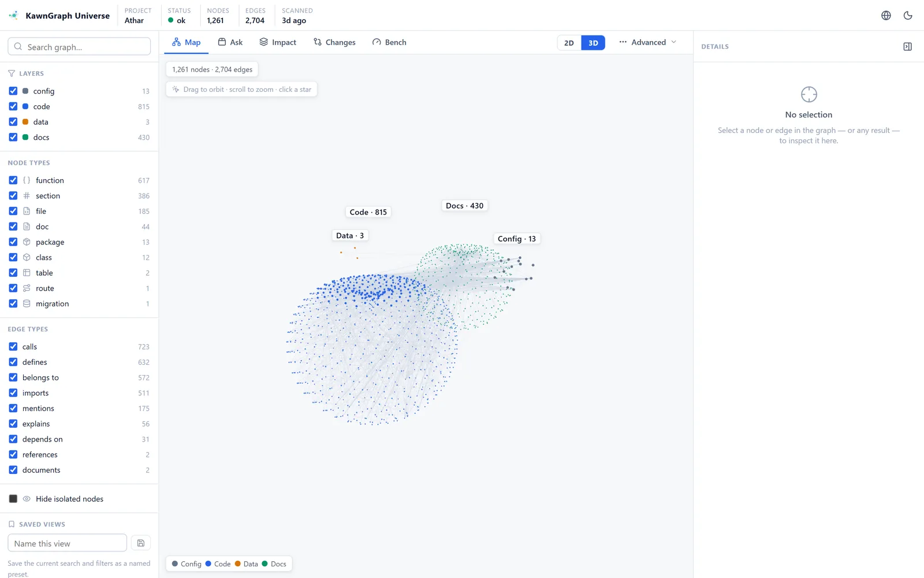Click the Docs legend entry at bottom
924x578 pixels.
click(x=274, y=564)
